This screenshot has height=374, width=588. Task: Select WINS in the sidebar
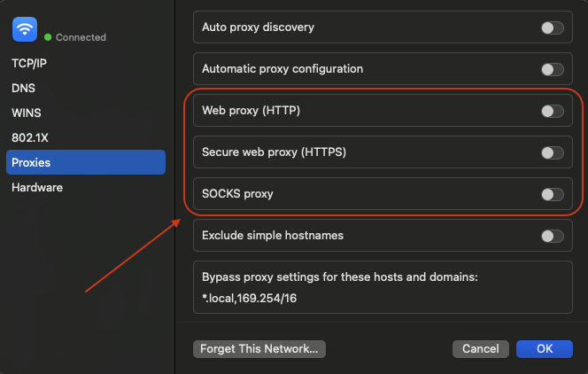point(27,113)
